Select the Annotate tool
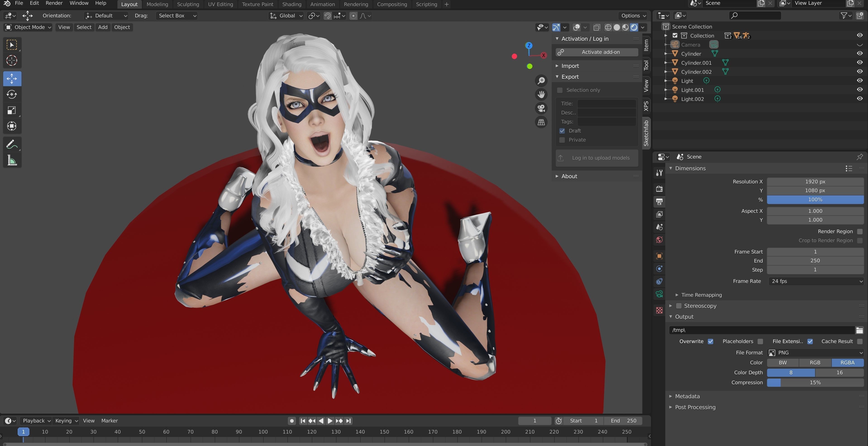868x446 pixels. [12, 145]
